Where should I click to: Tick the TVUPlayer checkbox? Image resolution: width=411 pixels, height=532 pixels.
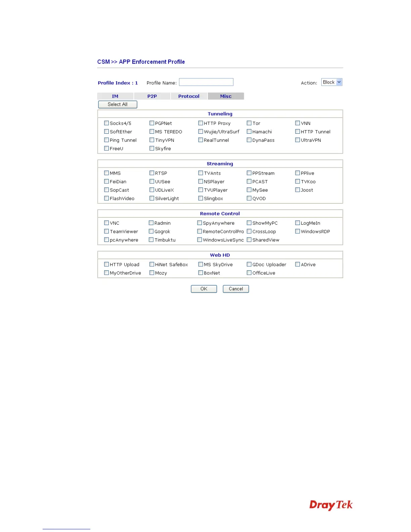(200, 190)
